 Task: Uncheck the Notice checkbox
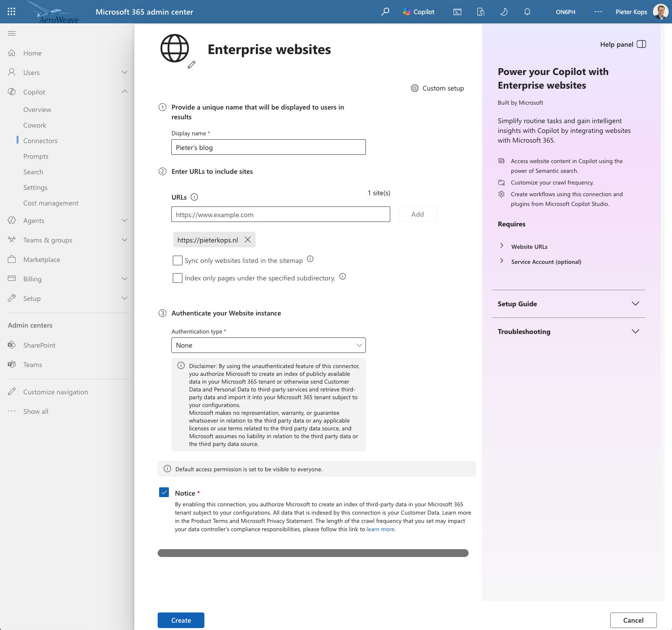click(x=164, y=492)
